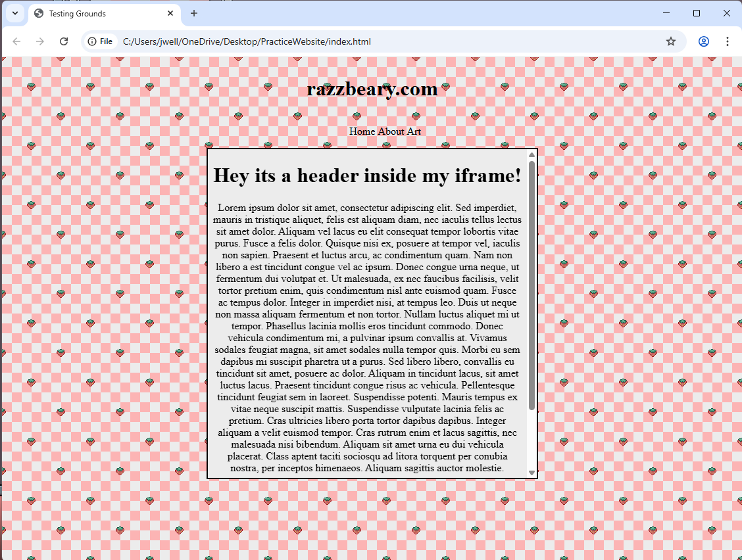
Task: Click the browser back arrow button
Action: [x=16, y=41]
